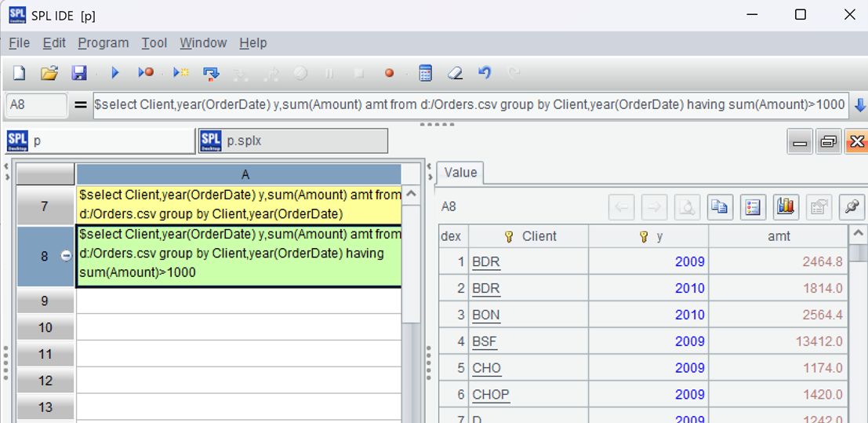868x423 pixels.
Task: Open chart view in Value panel
Action: click(785, 207)
